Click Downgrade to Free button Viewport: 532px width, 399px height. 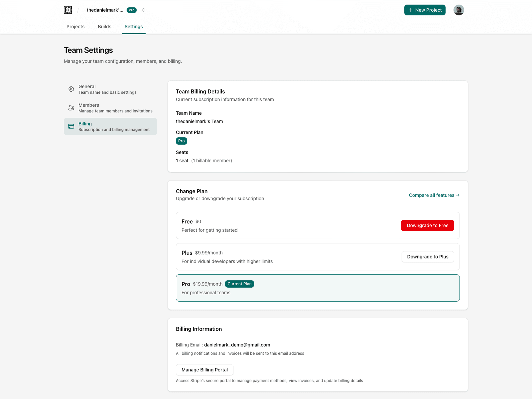[x=427, y=225]
